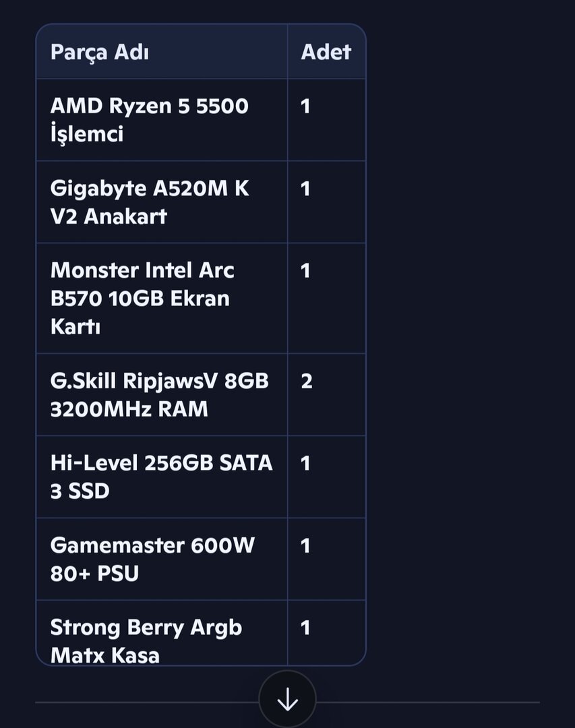
Task: Click the quantity '2' for G.Skill RAM
Action: click(307, 382)
